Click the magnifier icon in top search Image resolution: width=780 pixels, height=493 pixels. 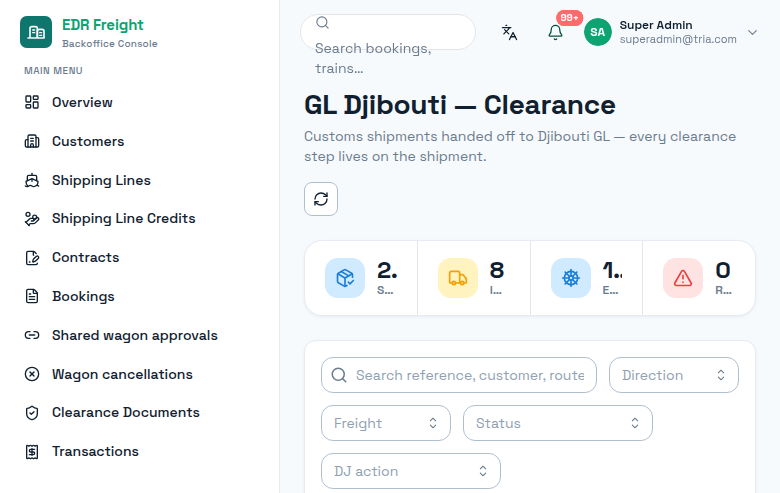(x=322, y=22)
